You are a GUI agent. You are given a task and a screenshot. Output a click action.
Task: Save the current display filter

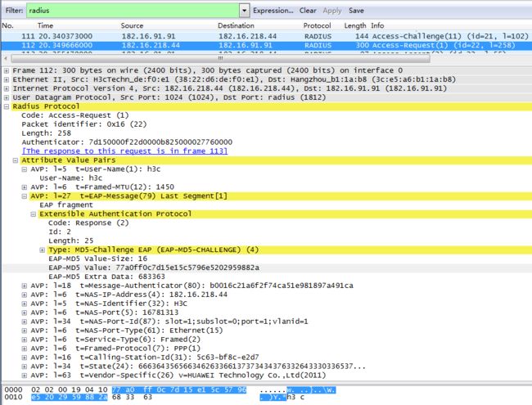pos(356,11)
